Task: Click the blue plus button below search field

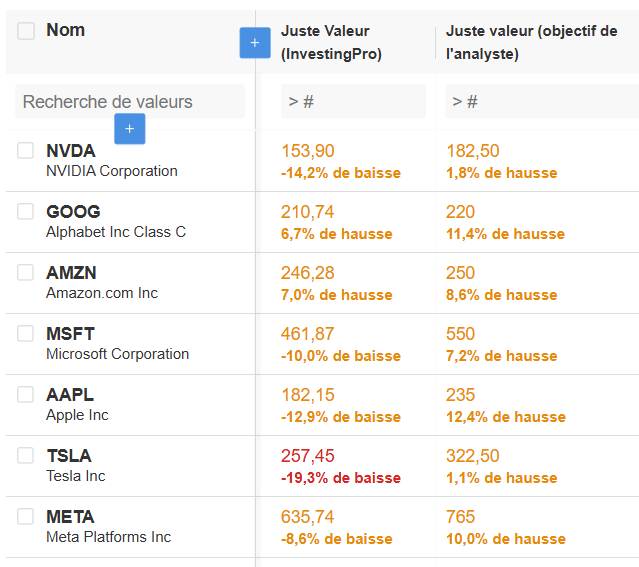Action: [130, 129]
